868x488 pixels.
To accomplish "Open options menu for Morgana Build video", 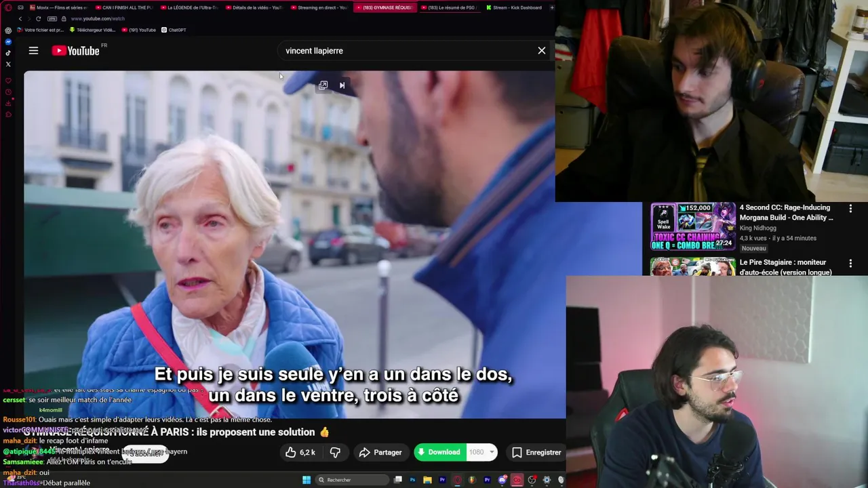I will pyautogui.click(x=850, y=209).
